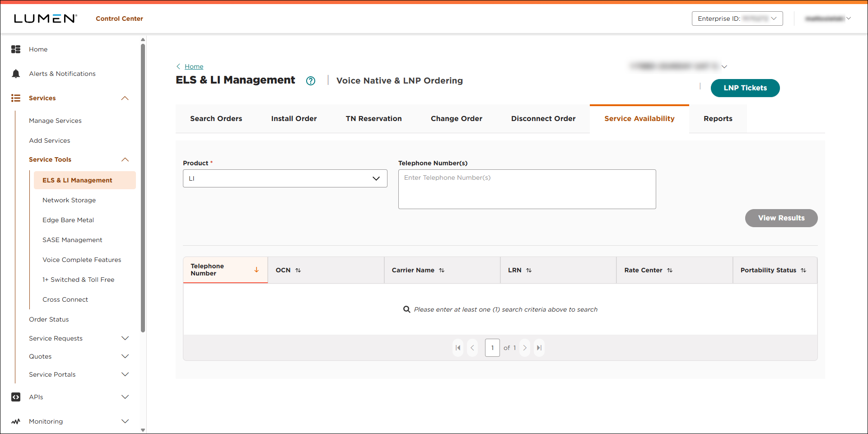Click the search magnifier icon in results area
Screen dimensions: 868x434
[406, 309]
